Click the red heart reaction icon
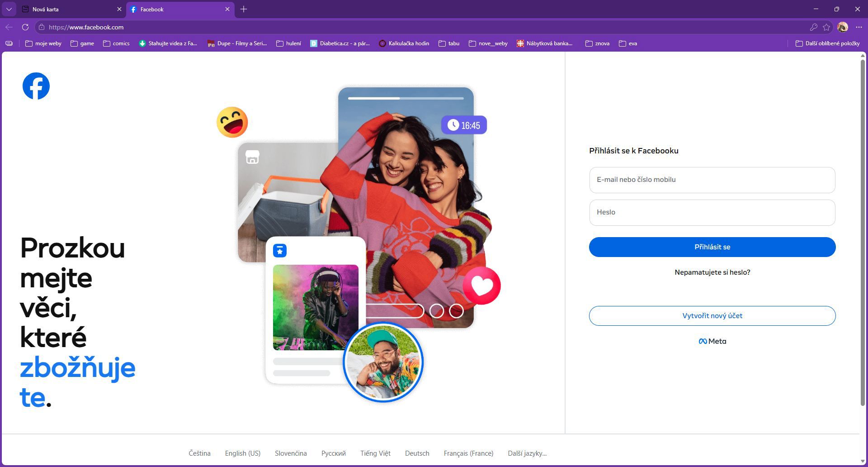Viewport: 868px width, 467px height. click(482, 286)
